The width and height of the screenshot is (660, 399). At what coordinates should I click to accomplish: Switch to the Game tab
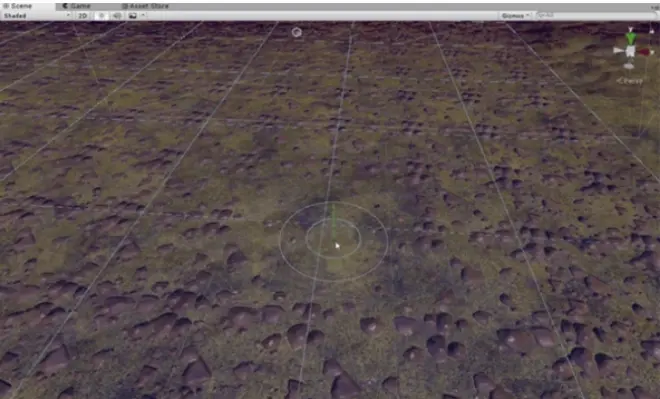coord(77,6)
